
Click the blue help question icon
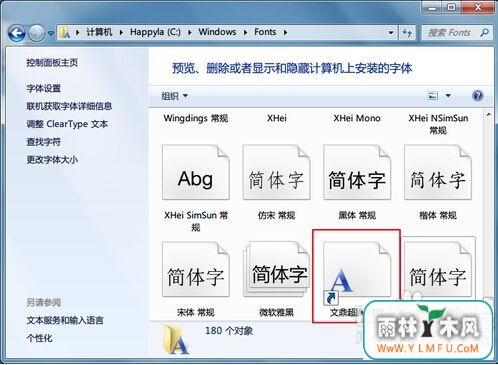pyautogui.click(x=478, y=96)
